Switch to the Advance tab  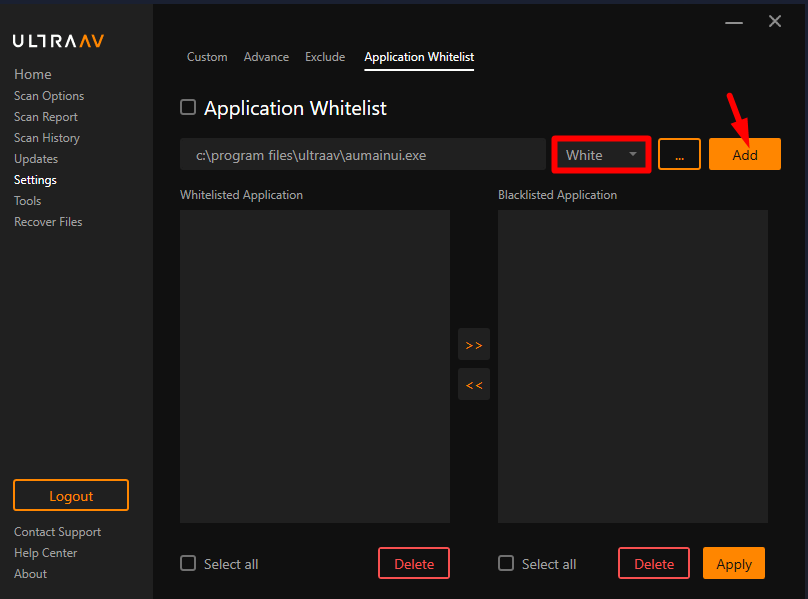click(266, 57)
